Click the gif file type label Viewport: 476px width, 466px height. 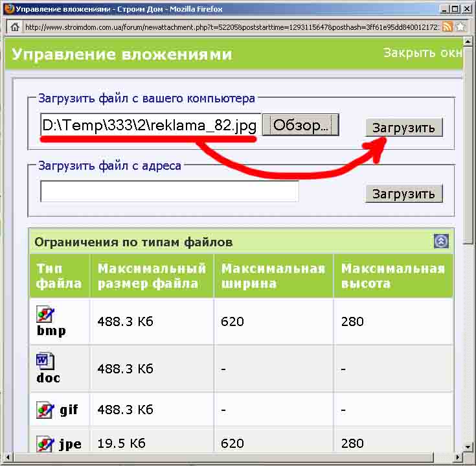(x=69, y=410)
